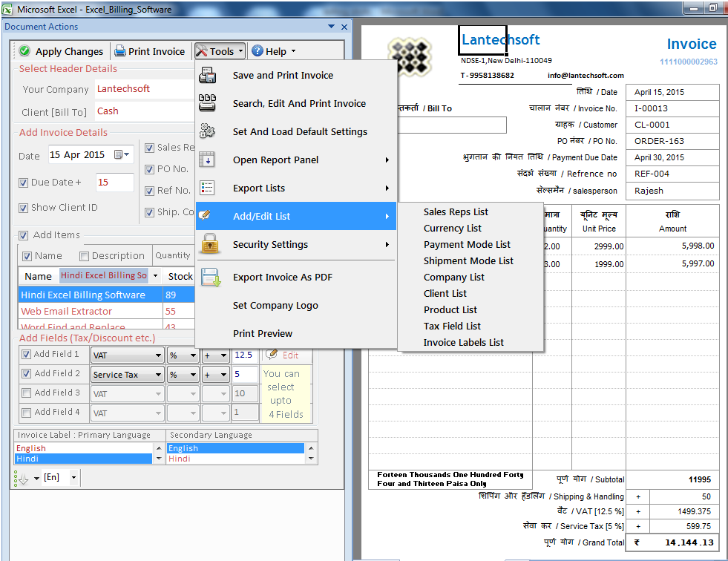Enable the Add Field 4 checkbox
The height and width of the screenshot is (561, 728).
[27, 413]
